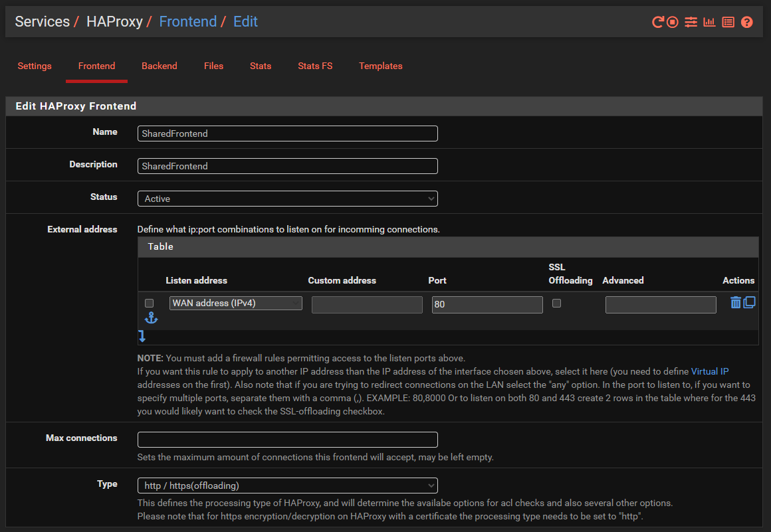771x532 pixels.
Task: Click the "Advanced" column header
Action: 623,280
